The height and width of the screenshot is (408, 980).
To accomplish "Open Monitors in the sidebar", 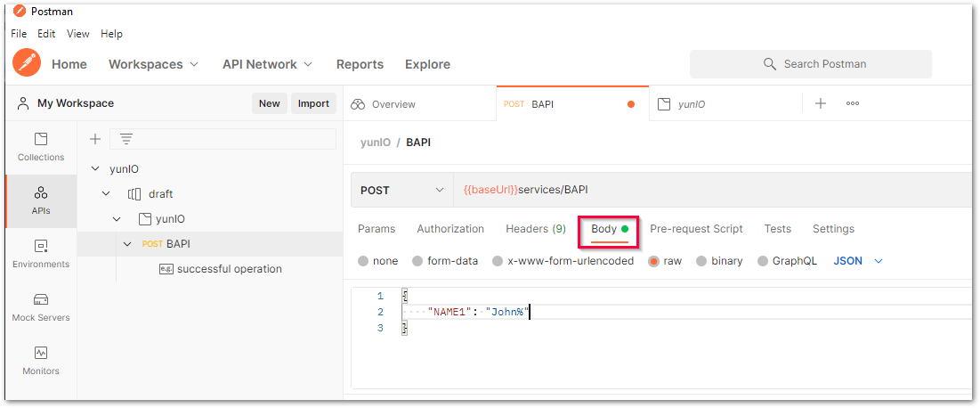I will tap(41, 361).
